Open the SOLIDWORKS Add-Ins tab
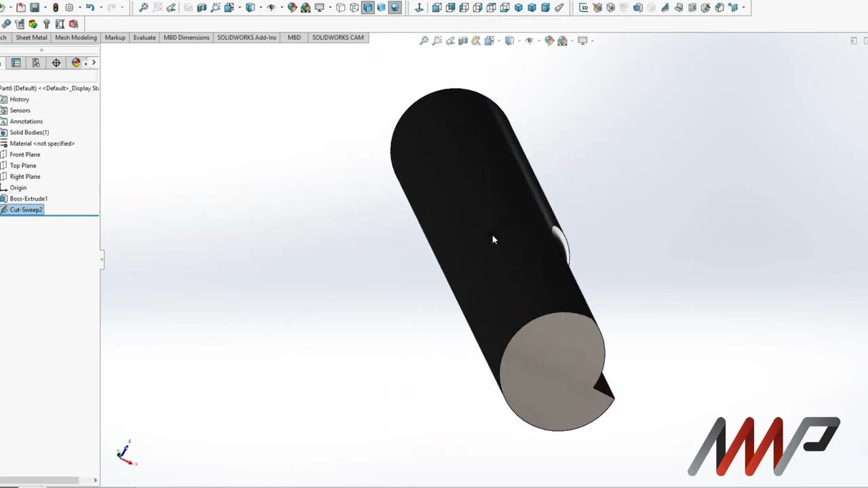Screen dimensions: 868x488 (x=247, y=37)
